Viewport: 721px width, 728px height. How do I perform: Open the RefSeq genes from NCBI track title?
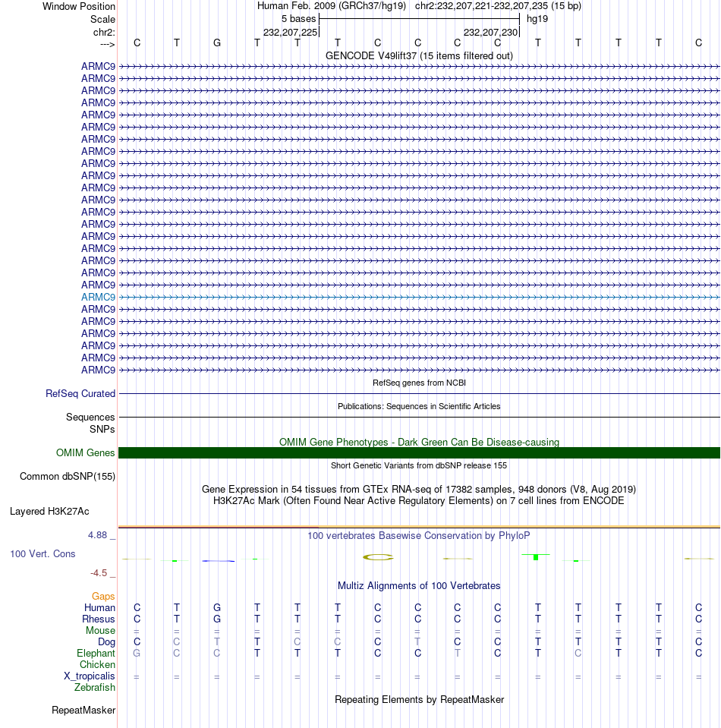pyautogui.click(x=419, y=383)
